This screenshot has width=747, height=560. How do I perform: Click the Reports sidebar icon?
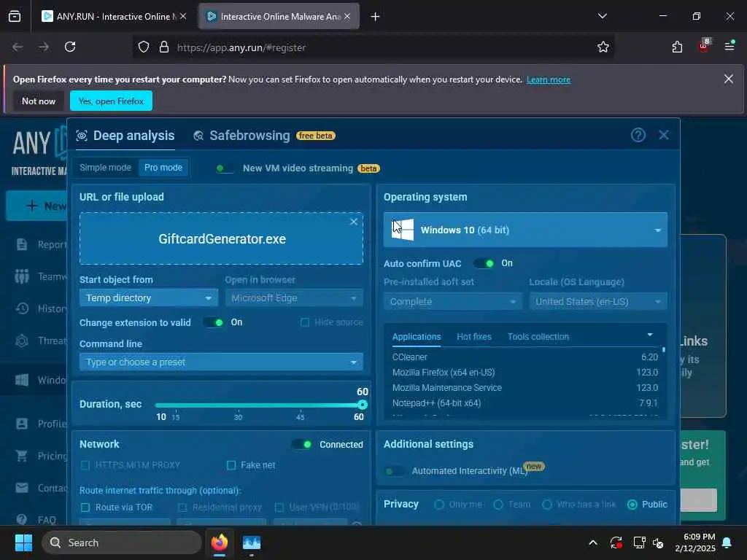[22, 244]
